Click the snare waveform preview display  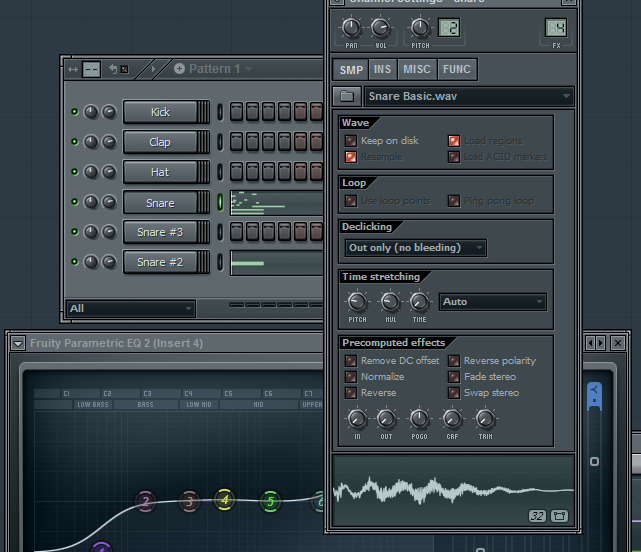point(453,490)
